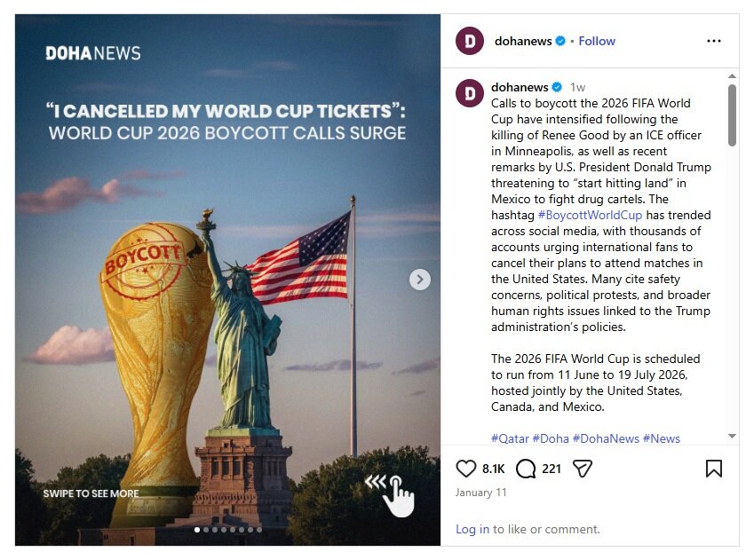Open the three-dot more options menu

(x=714, y=41)
